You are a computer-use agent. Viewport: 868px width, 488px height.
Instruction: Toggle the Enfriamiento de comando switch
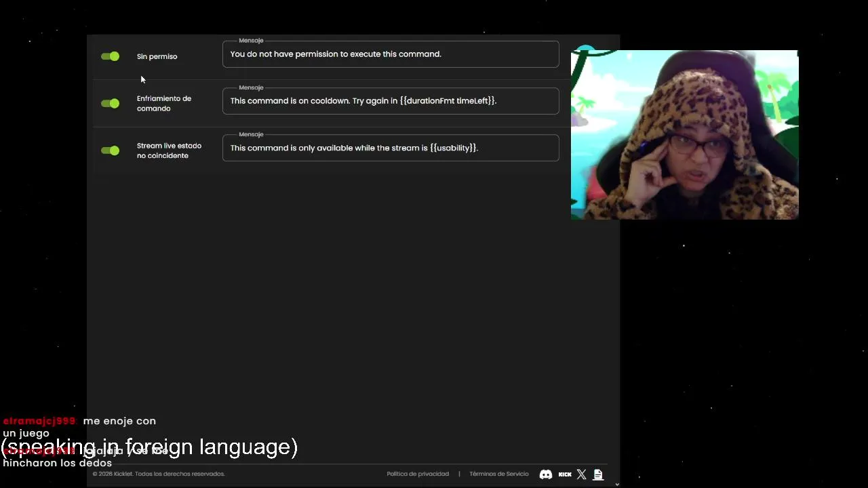110,103
